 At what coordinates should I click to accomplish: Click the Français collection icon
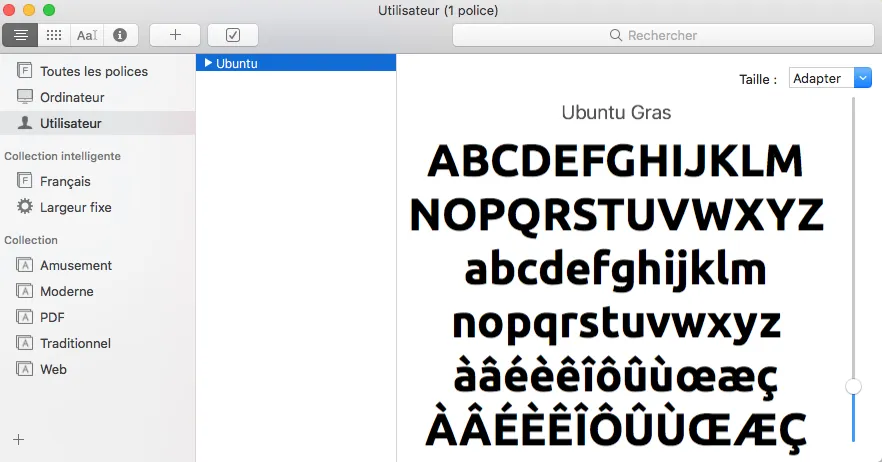pyautogui.click(x=24, y=181)
